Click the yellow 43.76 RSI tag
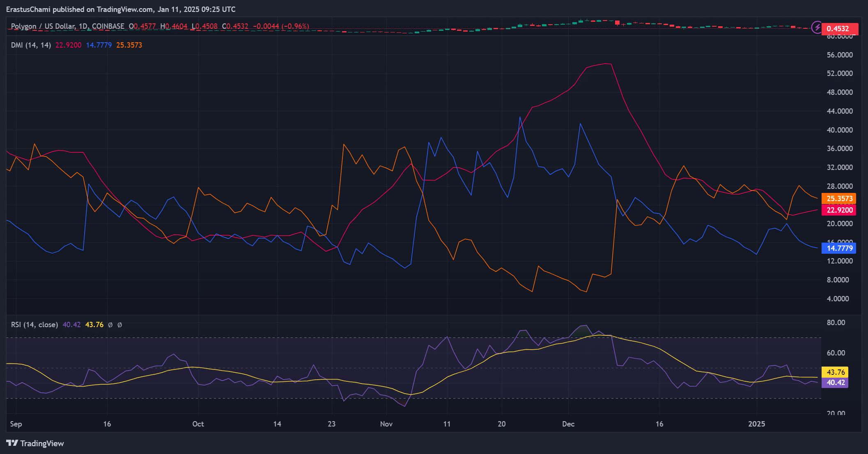 pos(835,372)
